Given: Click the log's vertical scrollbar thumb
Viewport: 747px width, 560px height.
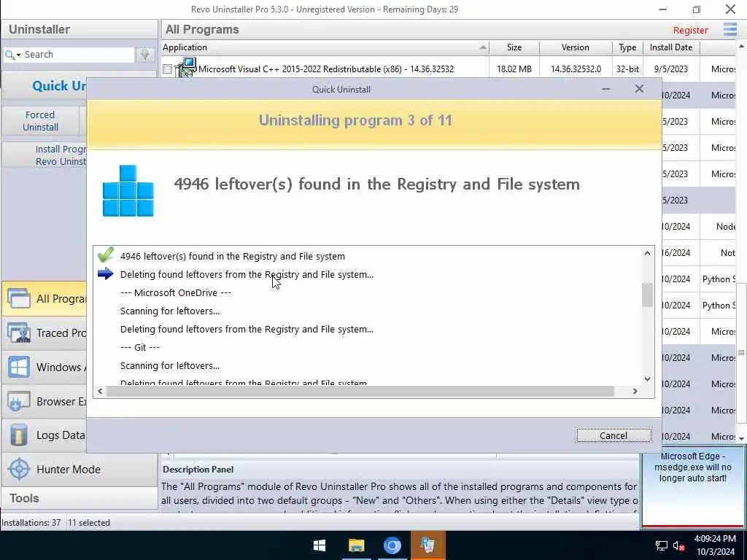Looking at the screenshot, I should coord(647,295).
